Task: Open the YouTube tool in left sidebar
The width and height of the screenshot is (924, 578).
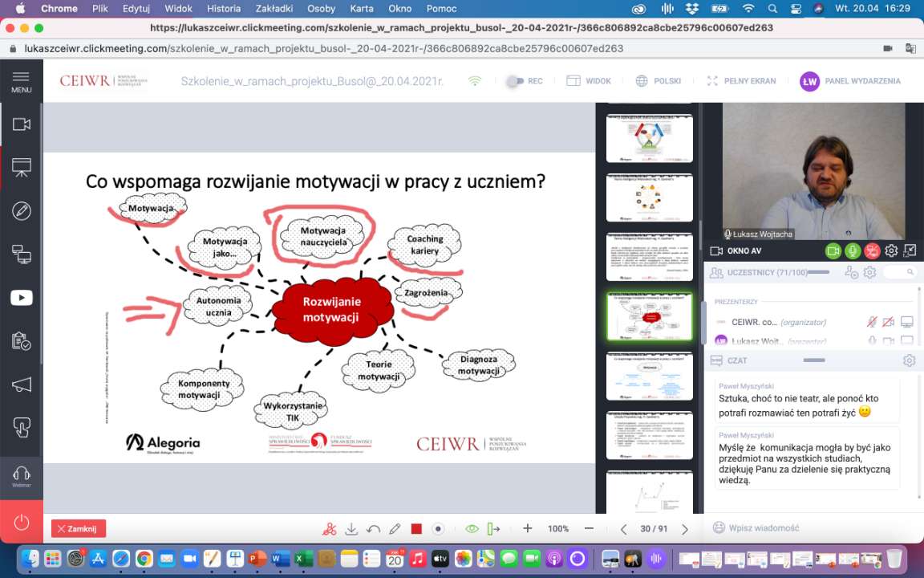Action: click(x=22, y=297)
